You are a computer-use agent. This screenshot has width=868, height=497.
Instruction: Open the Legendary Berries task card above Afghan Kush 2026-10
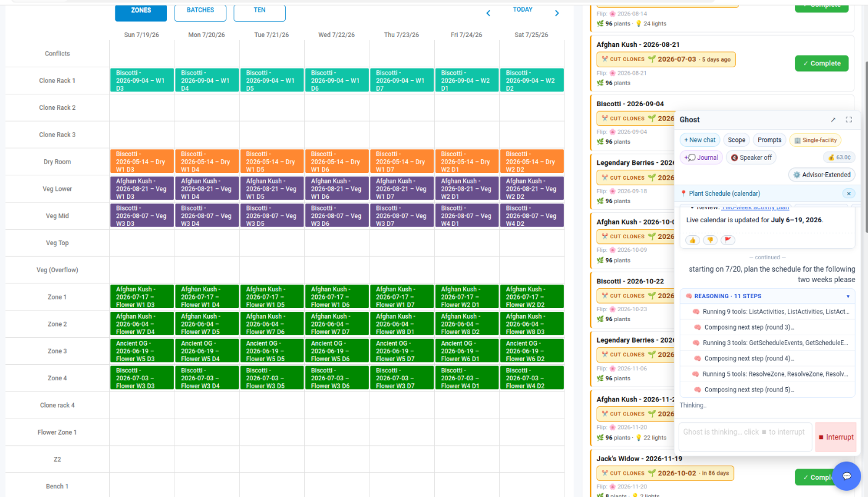coord(635,163)
